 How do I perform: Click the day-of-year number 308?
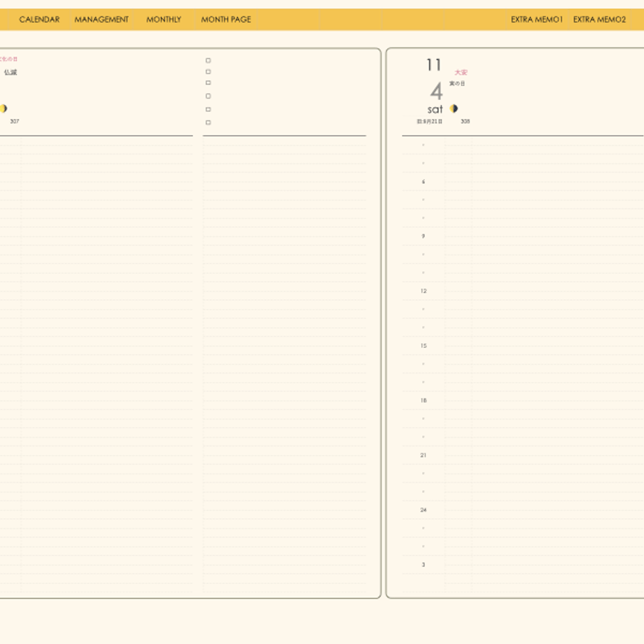click(465, 121)
